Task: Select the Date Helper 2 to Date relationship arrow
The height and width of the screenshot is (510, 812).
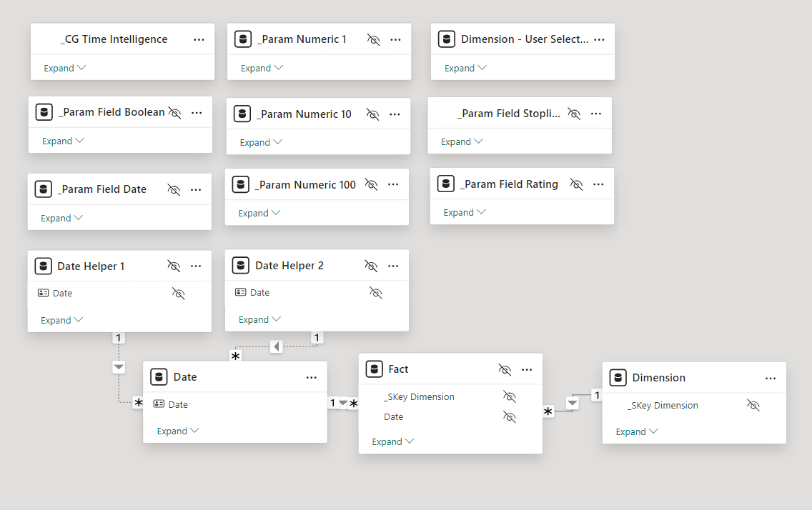Action: click(x=276, y=346)
